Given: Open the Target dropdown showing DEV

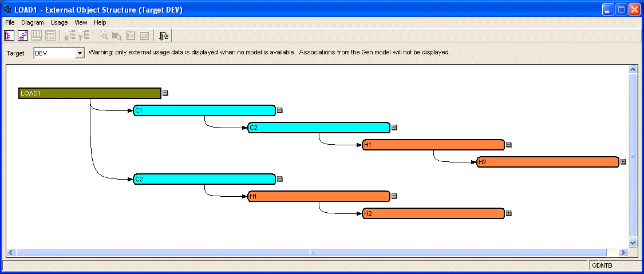Looking at the screenshot, I should coord(80,53).
